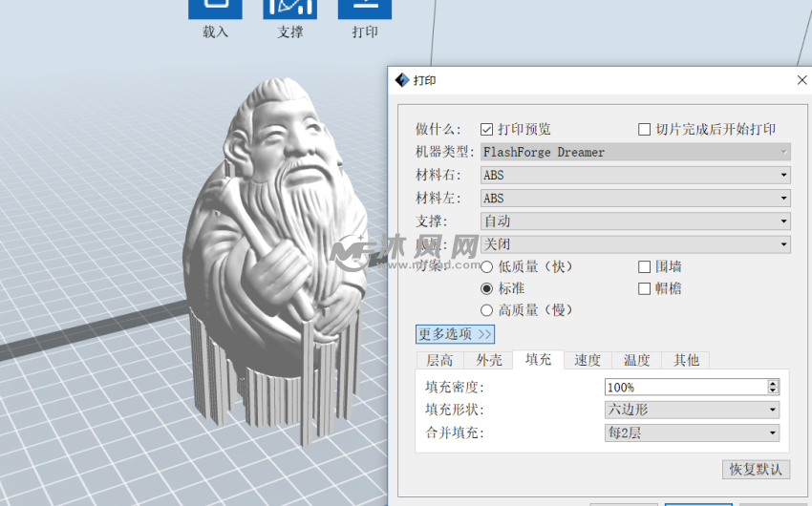
Task: Click the 更多选项 button
Action: pos(455,334)
